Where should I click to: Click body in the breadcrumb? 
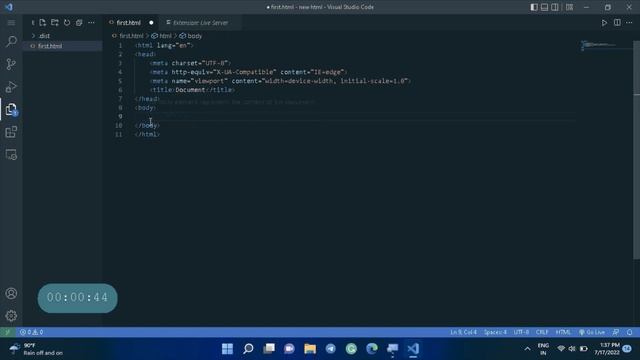tap(195, 36)
